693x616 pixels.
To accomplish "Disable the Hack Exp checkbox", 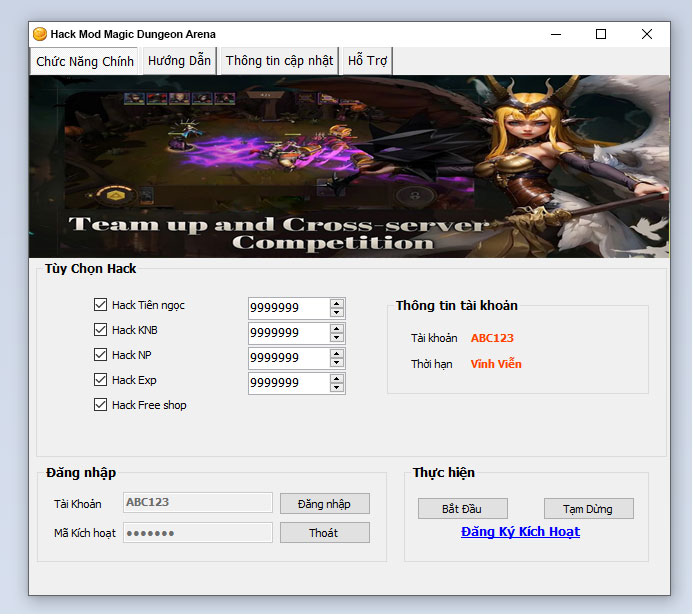I will [x=100, y=380].
